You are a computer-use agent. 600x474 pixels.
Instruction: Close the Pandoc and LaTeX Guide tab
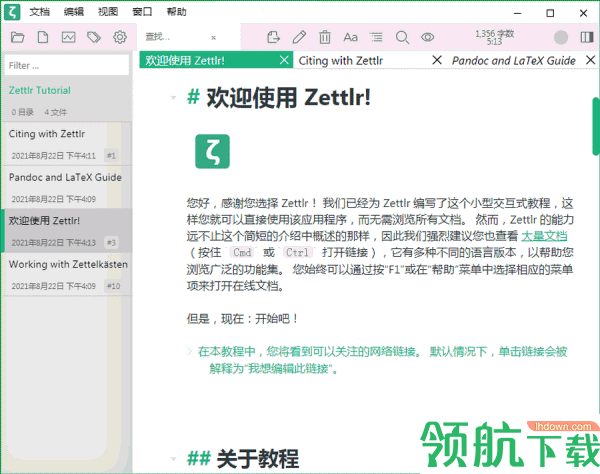click(x=590, y=60)
